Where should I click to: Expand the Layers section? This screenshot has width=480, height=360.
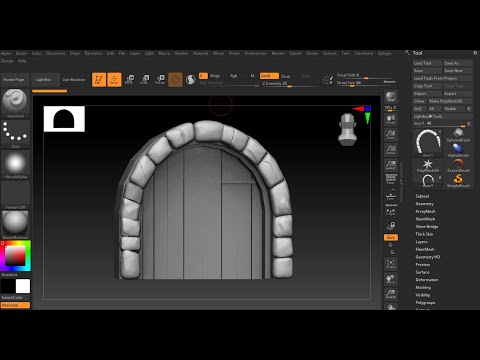pos(421,242)
